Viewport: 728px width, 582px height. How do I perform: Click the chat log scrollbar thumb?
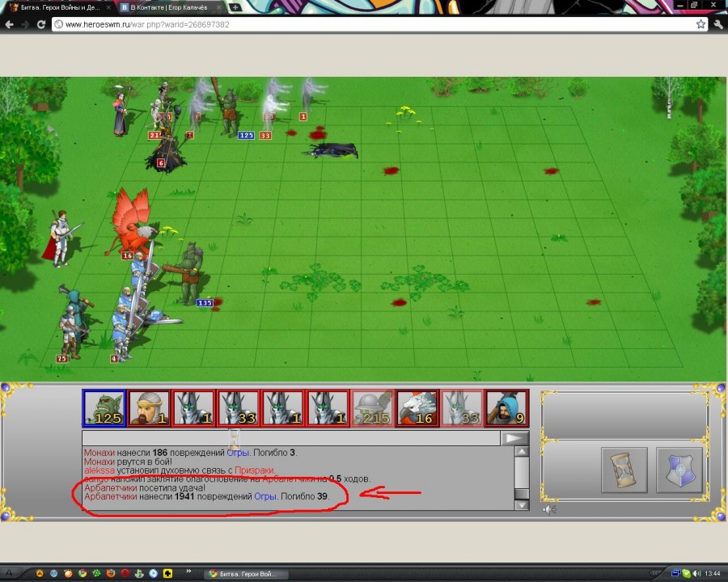click(522, 494)
